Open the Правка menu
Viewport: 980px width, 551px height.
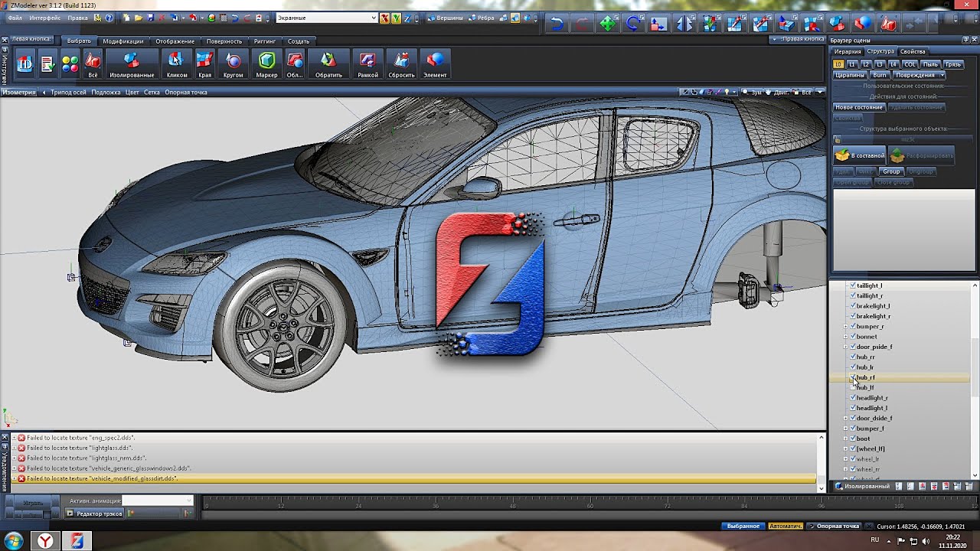tap(77, 18)
